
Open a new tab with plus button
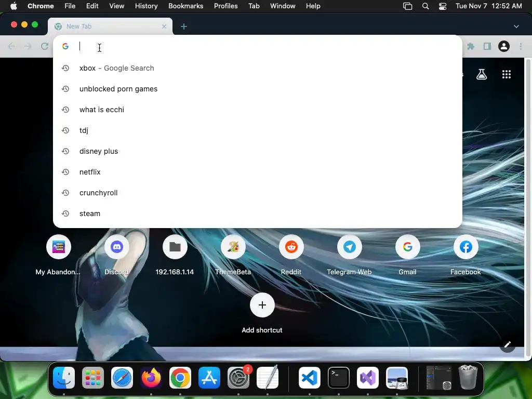[x=184, y=26]
